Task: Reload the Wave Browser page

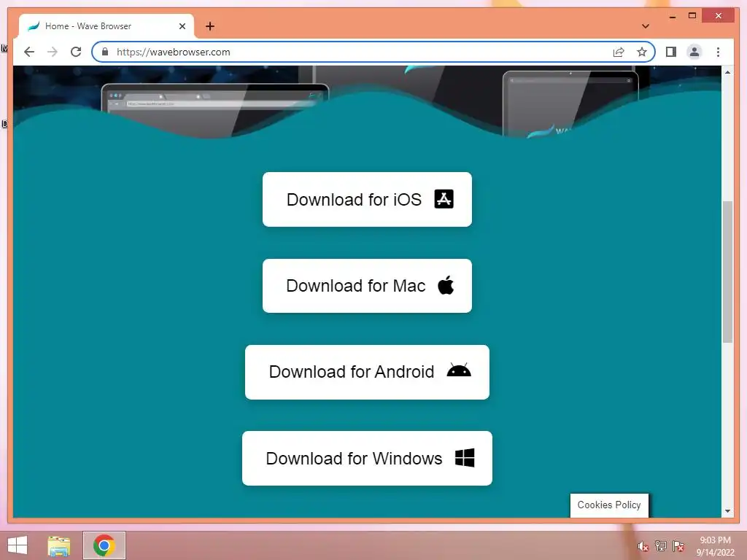Action: pyautogui.click(x=76, y=52)
